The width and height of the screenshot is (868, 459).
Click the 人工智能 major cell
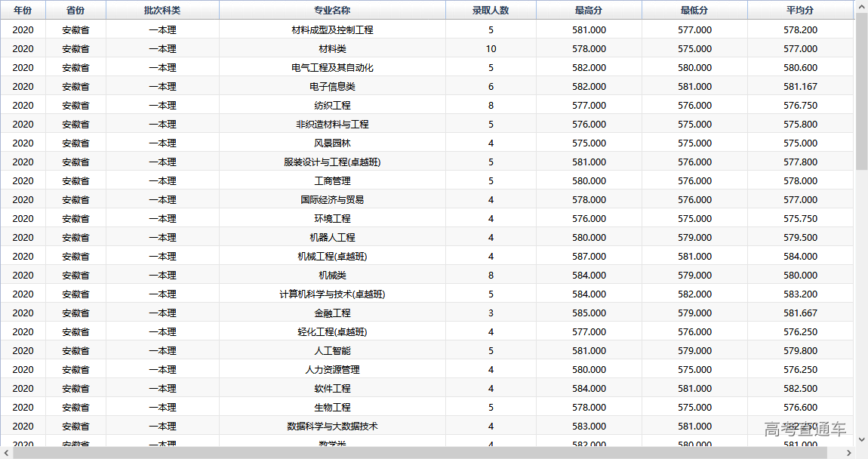pos(332,351)
